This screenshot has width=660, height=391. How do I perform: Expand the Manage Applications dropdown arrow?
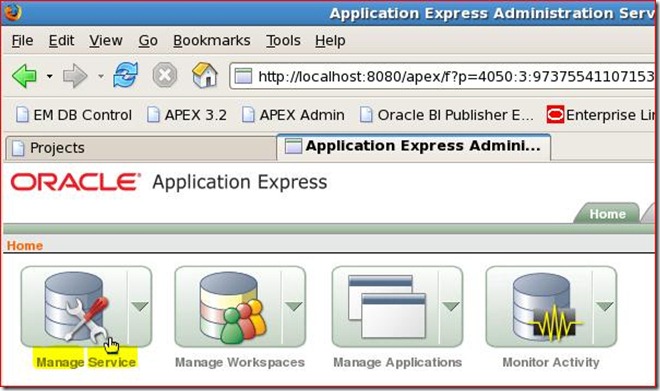point(451,306)
